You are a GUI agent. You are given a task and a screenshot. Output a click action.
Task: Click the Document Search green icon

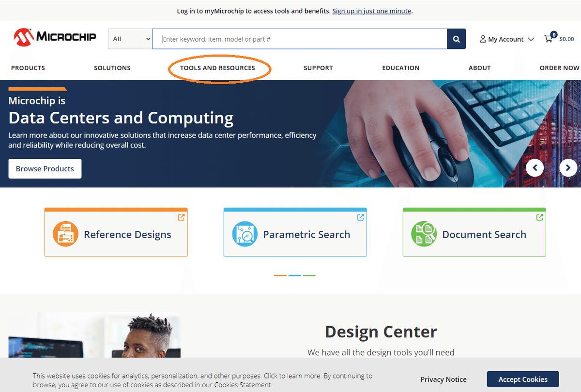(x=424, y=234)
